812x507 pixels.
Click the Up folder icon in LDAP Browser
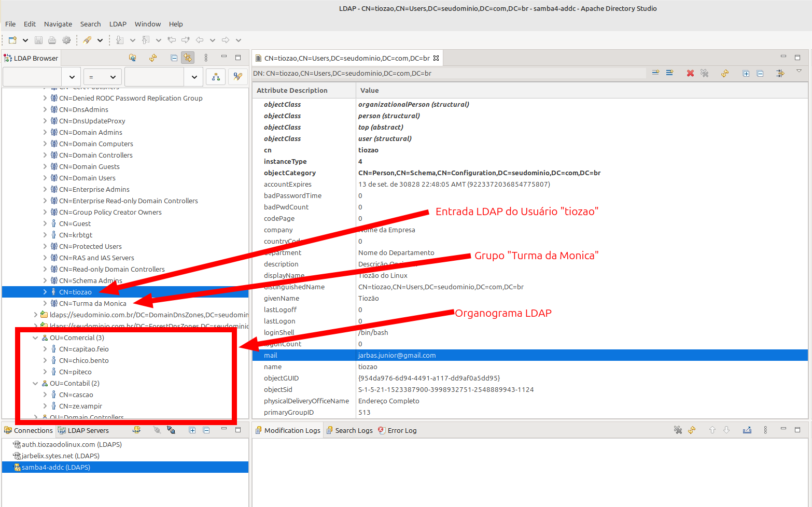click(132, 58)
